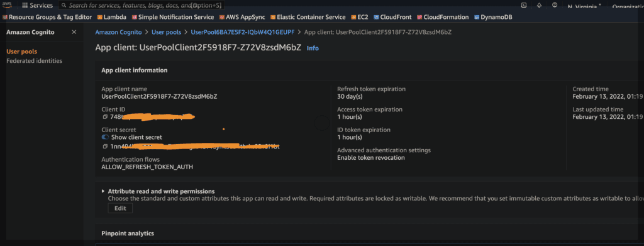Click the Edit button for attribute permissions

120,208
